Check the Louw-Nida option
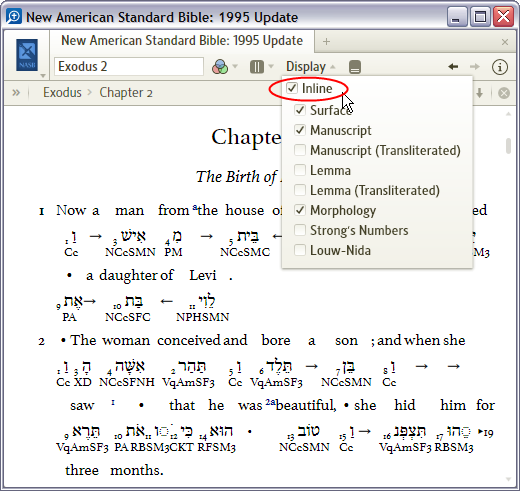 (300, 250)
